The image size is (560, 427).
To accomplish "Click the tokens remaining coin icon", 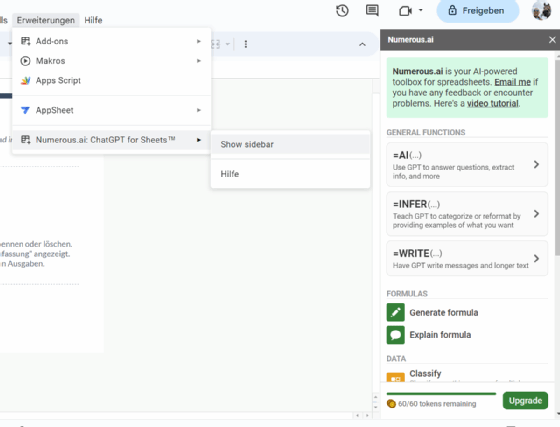I will tap(391, 404).
